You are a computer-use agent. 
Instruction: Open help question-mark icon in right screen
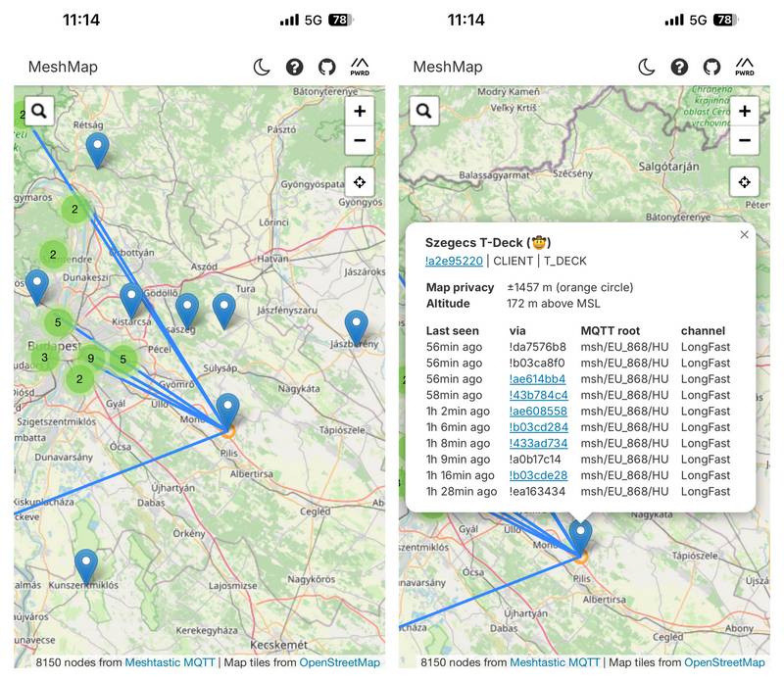pyautogui.click(x=679, y=67)
